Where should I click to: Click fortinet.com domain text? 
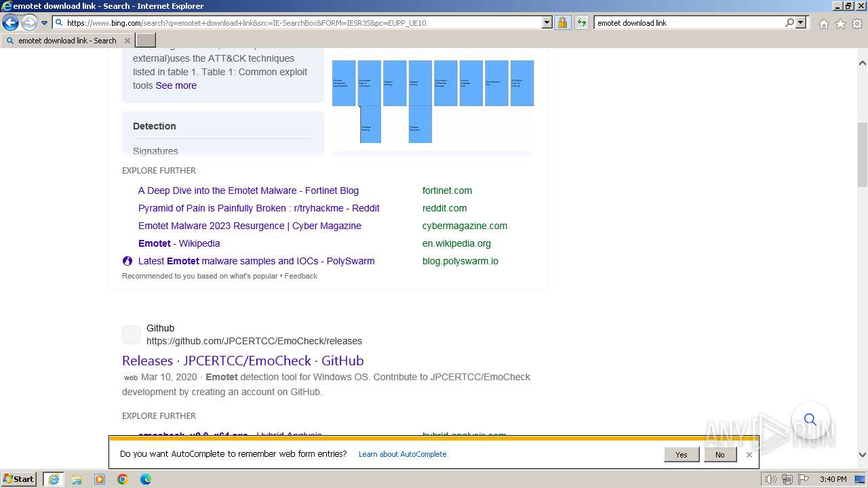point(447,190)
